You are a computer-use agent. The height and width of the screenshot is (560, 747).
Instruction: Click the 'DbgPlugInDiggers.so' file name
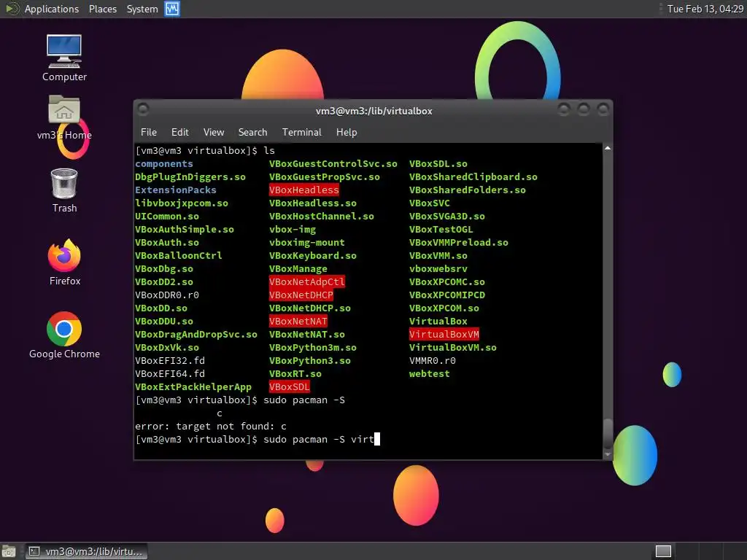point(190,176)
